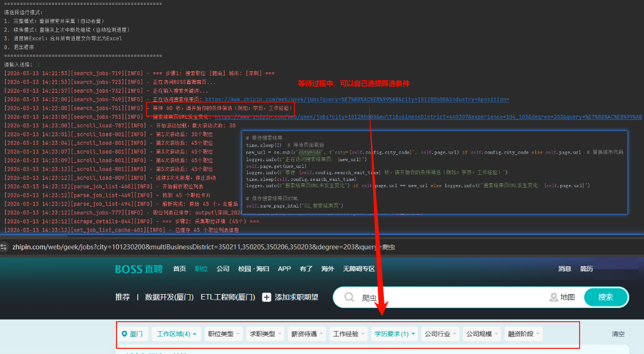Click log line '已缓存 45 个职位列表信息'
The height and width of the screenshot is (354, 644).
click(x=122, y=230)
